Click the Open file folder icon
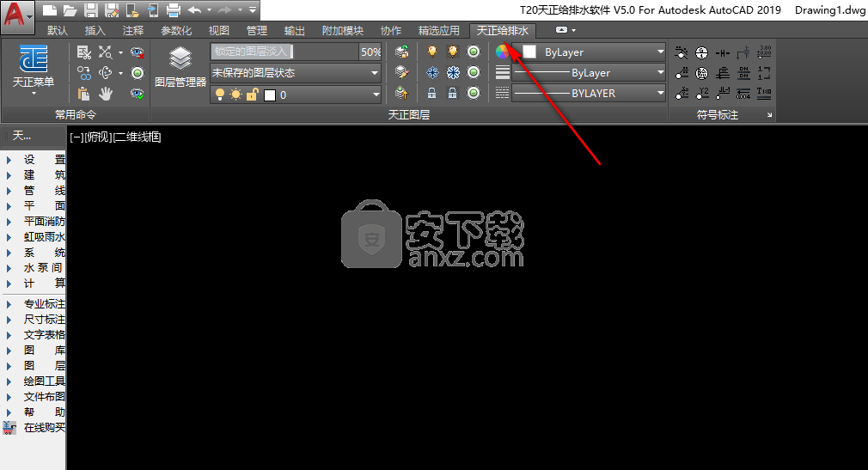 70,10
